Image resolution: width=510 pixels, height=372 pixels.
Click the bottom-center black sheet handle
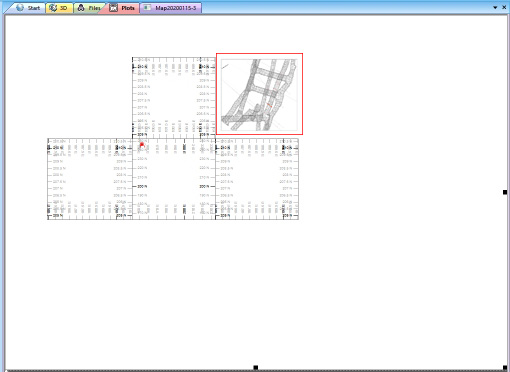[256, 368]
